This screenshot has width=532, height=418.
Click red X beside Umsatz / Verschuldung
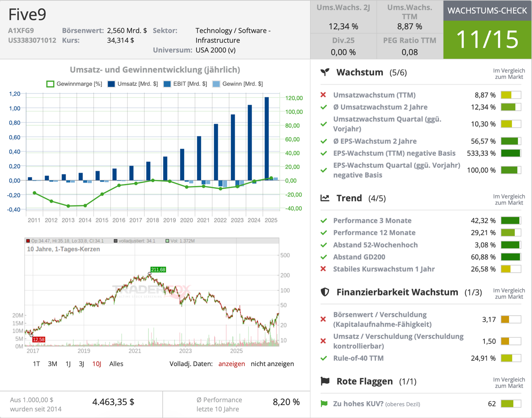tap(323, 341)
